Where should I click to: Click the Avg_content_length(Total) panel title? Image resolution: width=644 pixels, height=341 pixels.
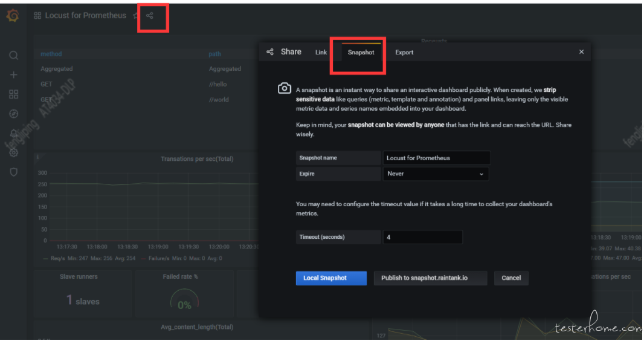point(197,327)
